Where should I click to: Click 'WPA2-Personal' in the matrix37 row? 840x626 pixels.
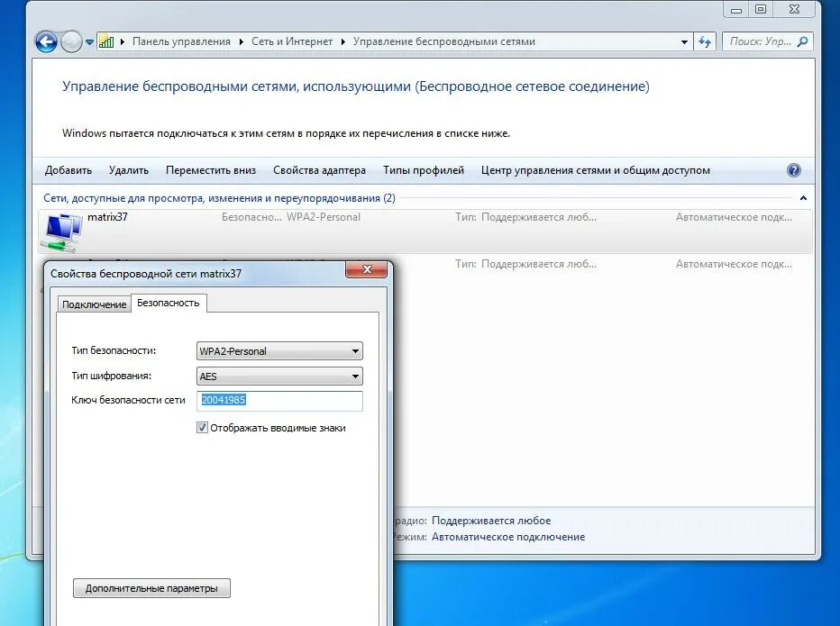[x=323, y=217]
